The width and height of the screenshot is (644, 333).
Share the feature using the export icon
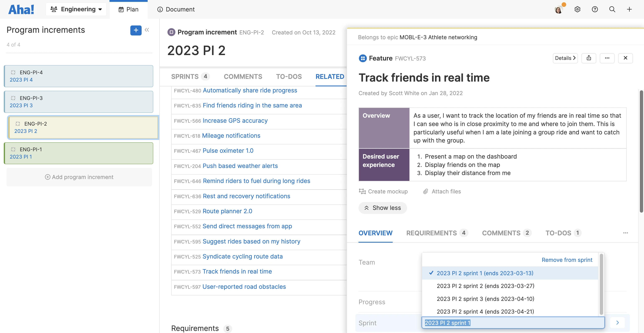(589, 58)
